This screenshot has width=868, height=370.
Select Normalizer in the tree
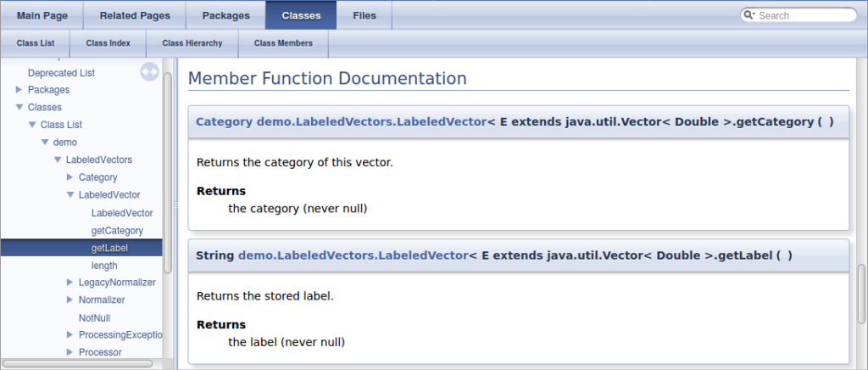[x=102, y=300]
